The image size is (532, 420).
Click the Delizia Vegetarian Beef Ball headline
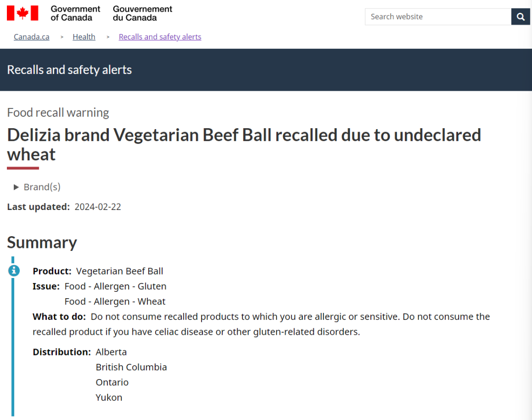tap(244, 144)
